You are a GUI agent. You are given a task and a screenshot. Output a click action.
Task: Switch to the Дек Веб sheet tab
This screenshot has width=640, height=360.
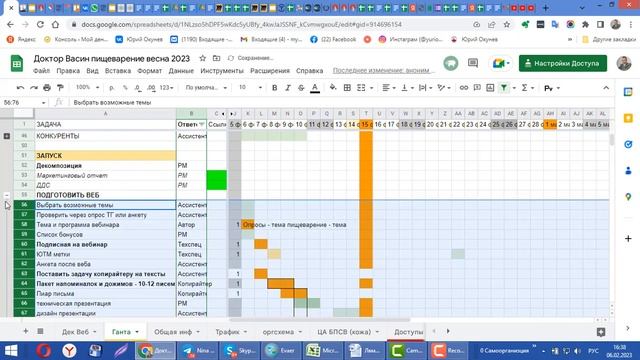(79, 332)
